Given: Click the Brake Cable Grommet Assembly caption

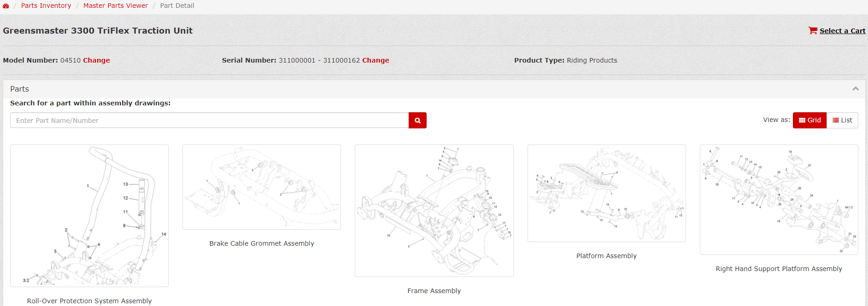Looking at the screenshot, I should [x=262, y=243].
